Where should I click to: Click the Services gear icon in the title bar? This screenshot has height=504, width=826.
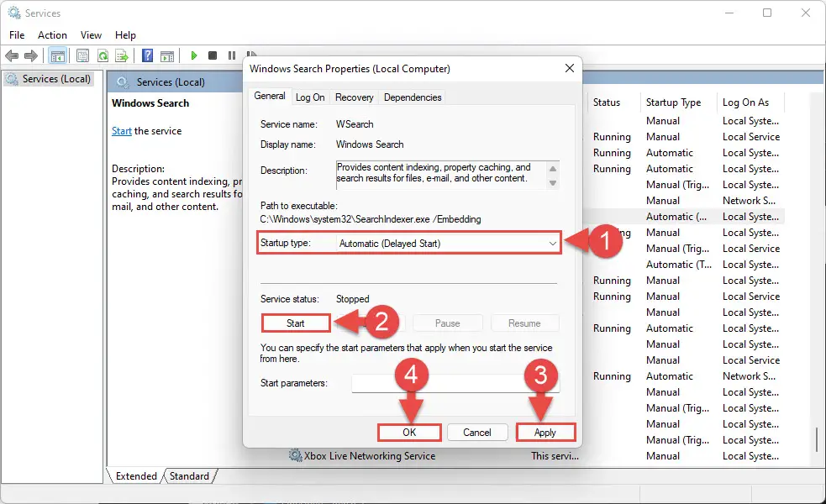point(14,13)
